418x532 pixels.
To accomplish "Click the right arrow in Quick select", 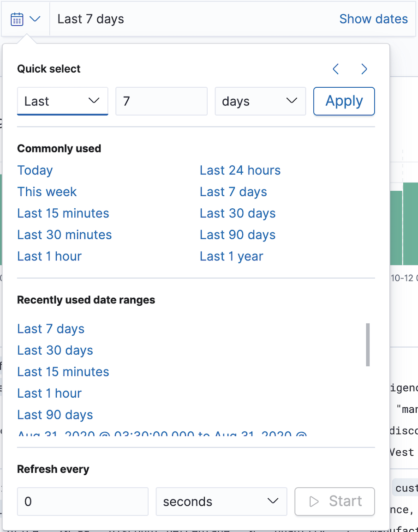I will point(364,69).
